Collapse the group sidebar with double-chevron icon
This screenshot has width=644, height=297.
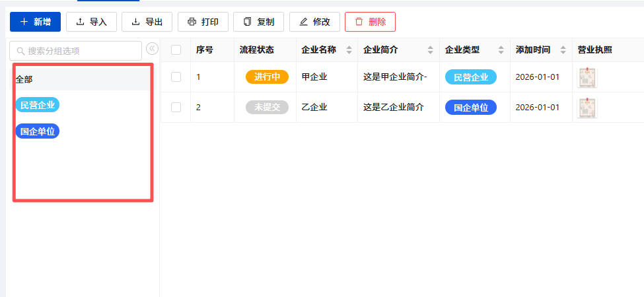[x=153, y=49]
